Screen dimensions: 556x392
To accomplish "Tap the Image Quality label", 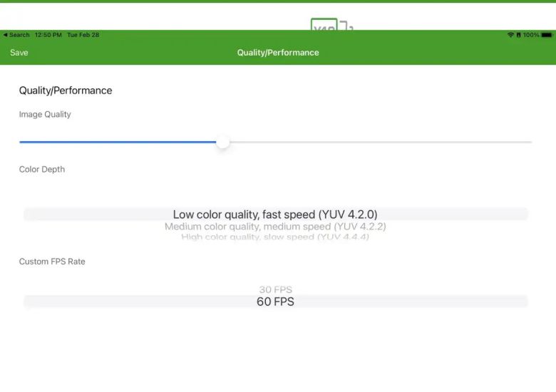I will click(x=45, y=114).
